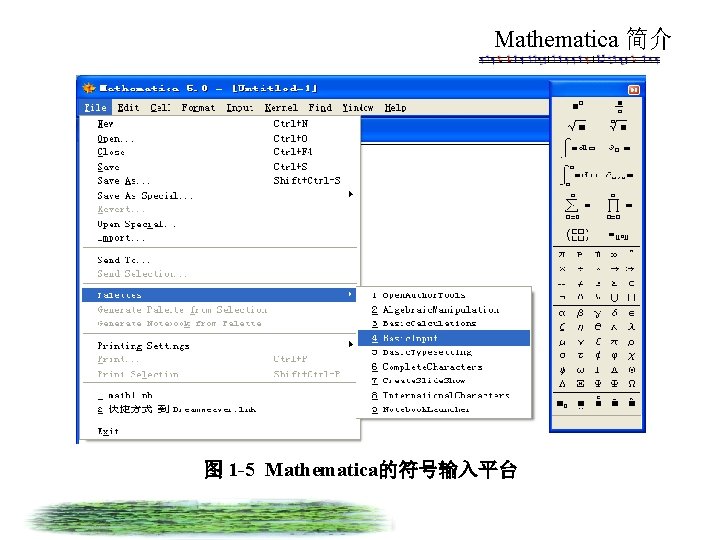
Task: Choose Save As... from the File menu
Action: pyautogui.click(x=220, y=180)
